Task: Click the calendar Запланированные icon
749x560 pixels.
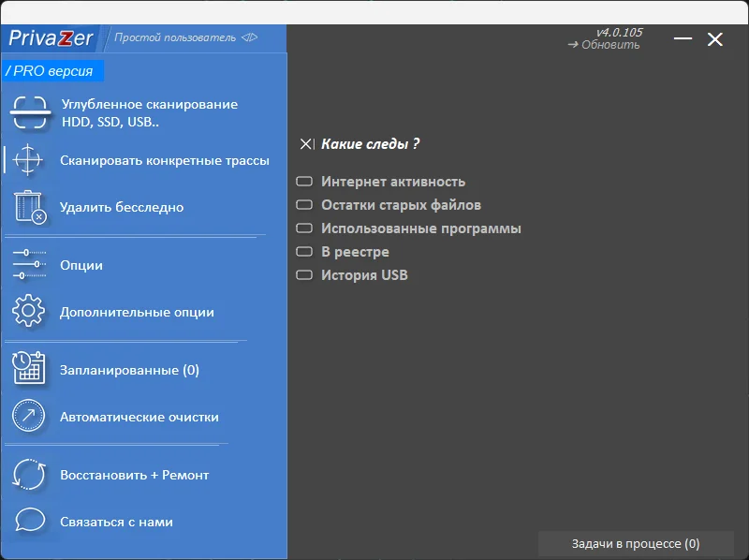Action: 29,370
